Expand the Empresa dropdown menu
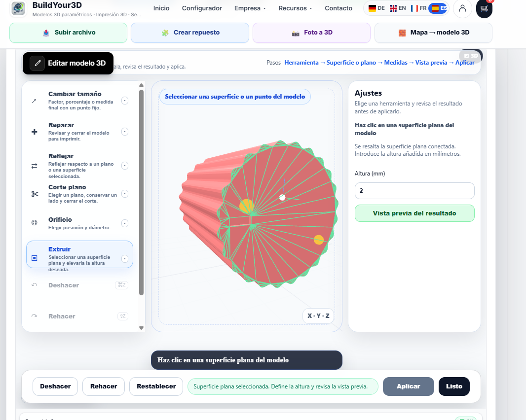Image resolution: width=526 pixels, height=420 pixels. [x=250, y=8]
